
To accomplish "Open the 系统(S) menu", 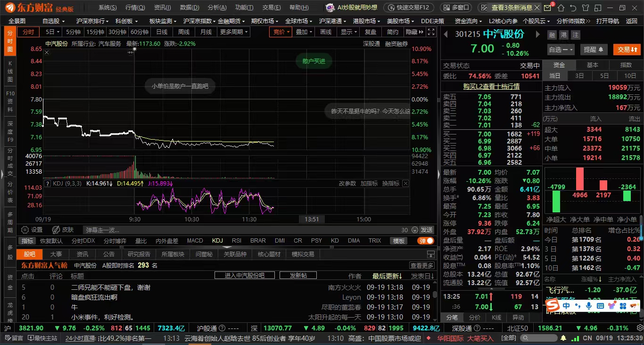I will [107, 8].
